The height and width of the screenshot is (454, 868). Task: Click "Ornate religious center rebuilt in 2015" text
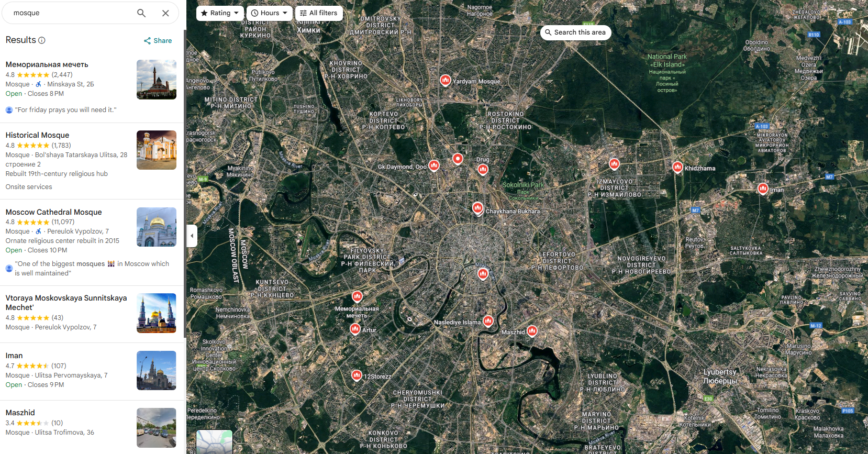click(62, 241)
